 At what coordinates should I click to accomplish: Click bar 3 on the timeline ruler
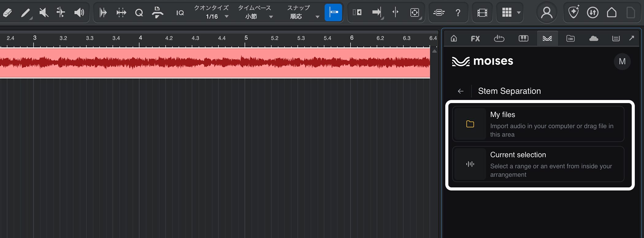pos(34,38)
